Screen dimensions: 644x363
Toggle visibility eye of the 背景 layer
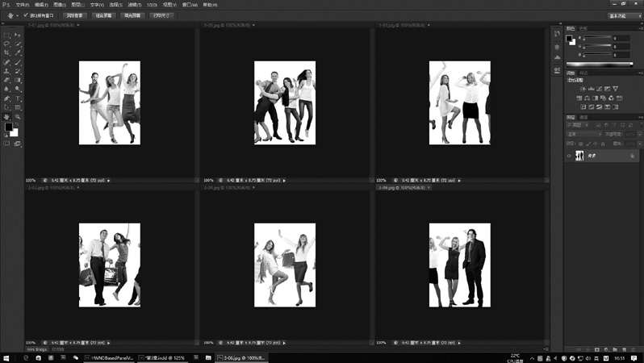[569, 156]
